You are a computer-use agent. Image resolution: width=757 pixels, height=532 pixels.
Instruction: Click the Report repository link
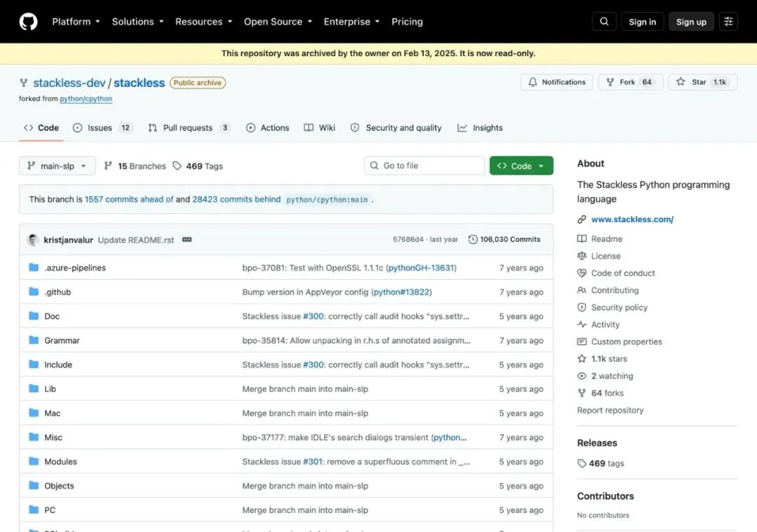tap(611, 410)
